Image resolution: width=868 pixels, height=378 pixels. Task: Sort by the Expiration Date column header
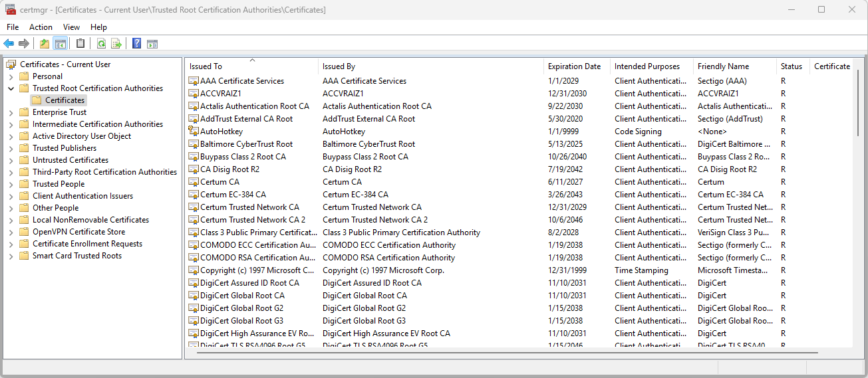(577, 66)
